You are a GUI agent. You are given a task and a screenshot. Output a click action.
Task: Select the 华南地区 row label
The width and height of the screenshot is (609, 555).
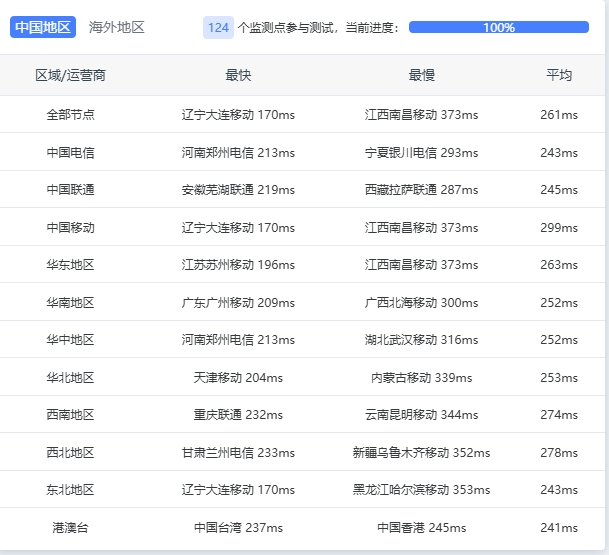[70, 302]
